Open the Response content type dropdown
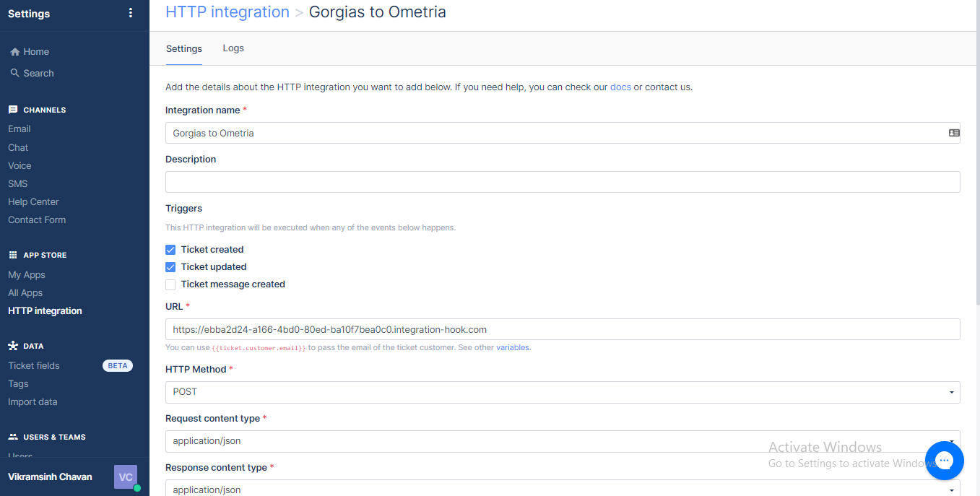This screenshot has height=496, width=980. tap(563, 488)
